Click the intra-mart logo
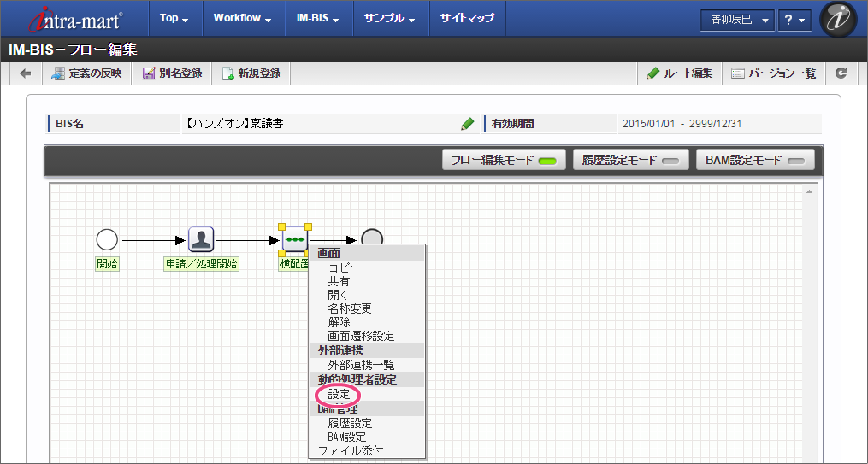Image resolution: width=868 pixels, height=464 pixels. [x=75, y=21]
